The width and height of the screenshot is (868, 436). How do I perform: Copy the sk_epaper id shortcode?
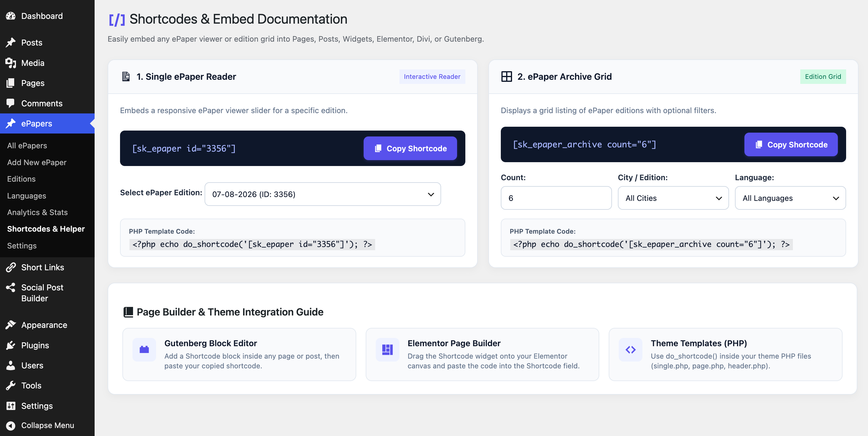click(410, 149)
